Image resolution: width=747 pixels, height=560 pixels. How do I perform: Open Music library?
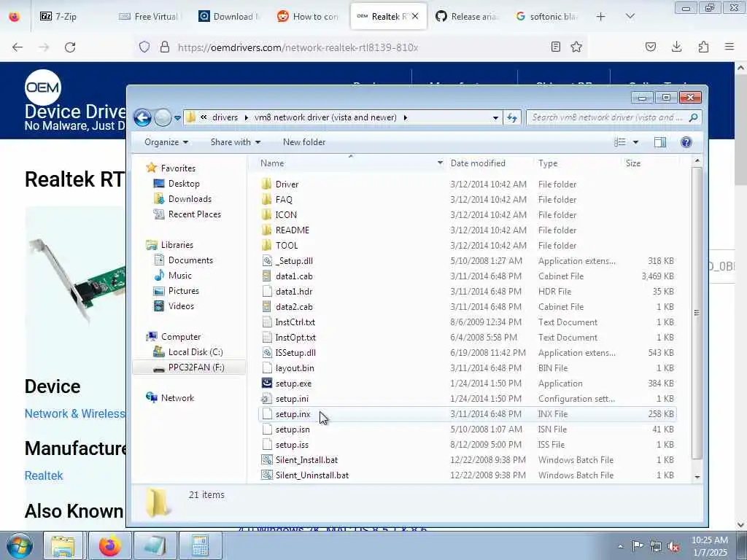pos(179,275)
